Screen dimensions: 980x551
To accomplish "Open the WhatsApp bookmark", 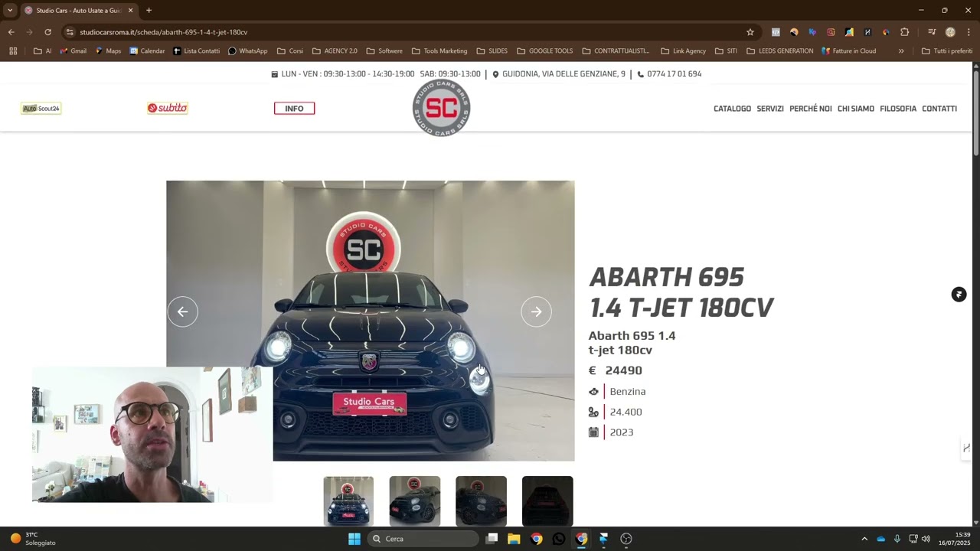I will (x=248, y=51).
